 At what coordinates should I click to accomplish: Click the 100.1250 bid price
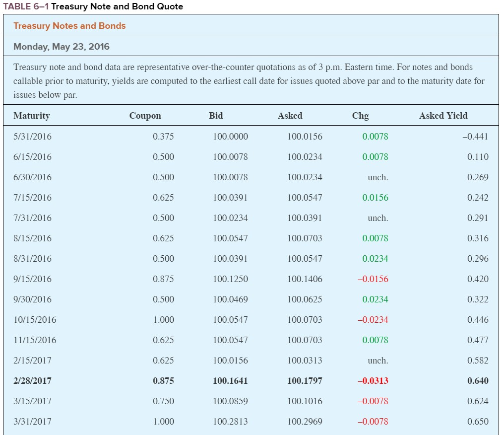coord(231,279)
